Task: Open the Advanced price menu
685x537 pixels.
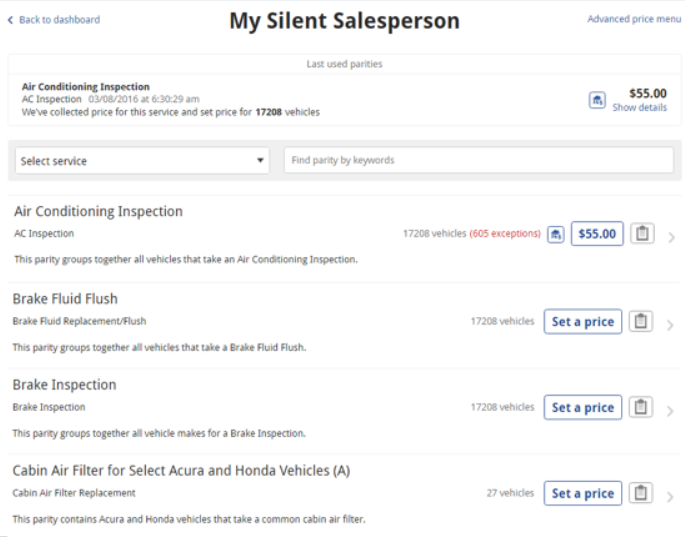Action: tap(634, 19)
